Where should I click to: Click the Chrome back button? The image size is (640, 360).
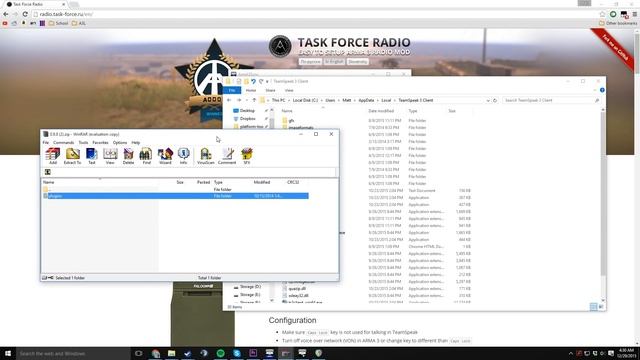6,14
